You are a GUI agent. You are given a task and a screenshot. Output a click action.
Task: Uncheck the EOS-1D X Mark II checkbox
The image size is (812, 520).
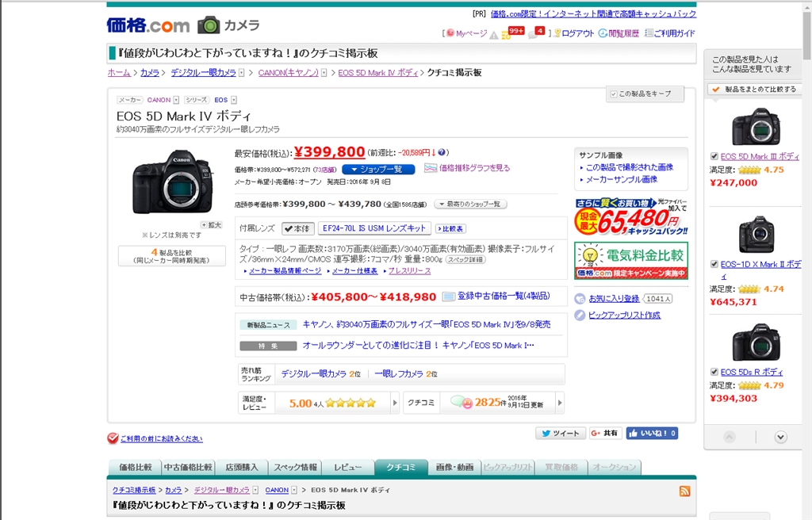coord(714,264)
